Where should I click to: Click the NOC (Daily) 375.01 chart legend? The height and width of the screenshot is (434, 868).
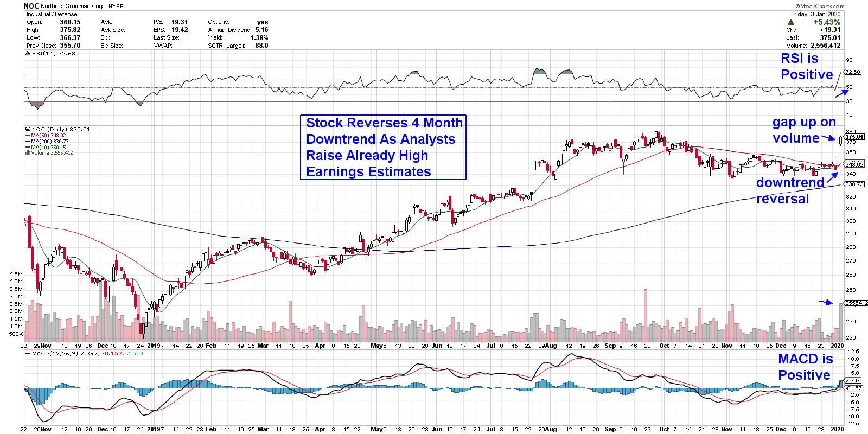pos(58,129)
